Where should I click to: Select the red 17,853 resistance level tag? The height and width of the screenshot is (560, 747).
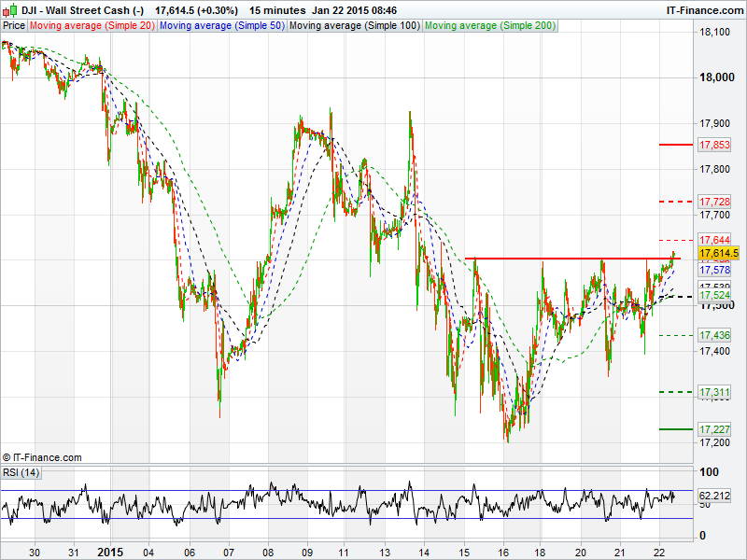click(714, 145)
